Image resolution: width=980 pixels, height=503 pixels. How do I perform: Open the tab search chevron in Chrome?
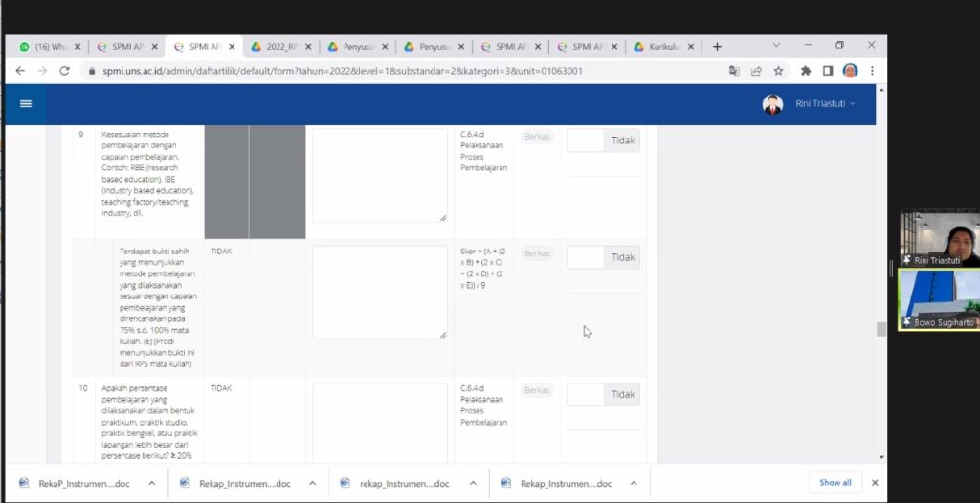(776, 46)
